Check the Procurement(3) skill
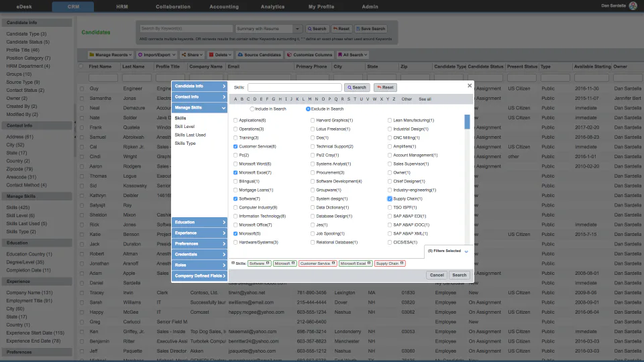This screenshot has width=644, height=362. pyautogui.click(x=313, y=173)
